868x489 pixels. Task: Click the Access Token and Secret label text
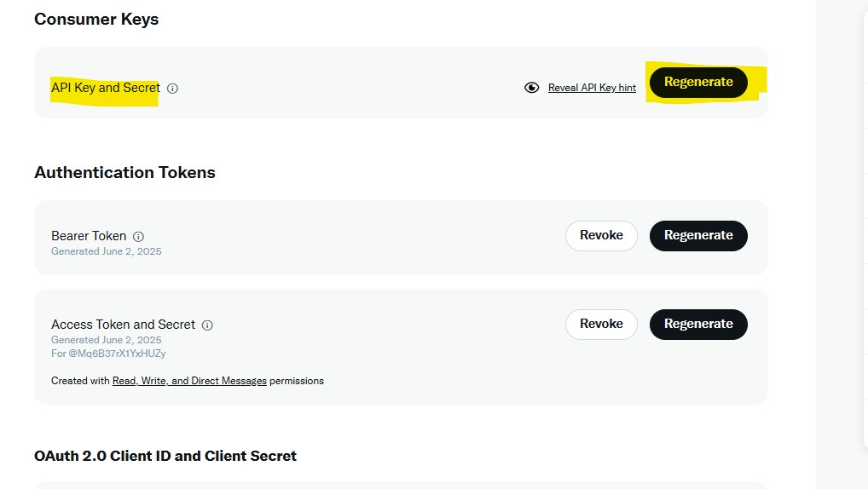pos(123,325)
